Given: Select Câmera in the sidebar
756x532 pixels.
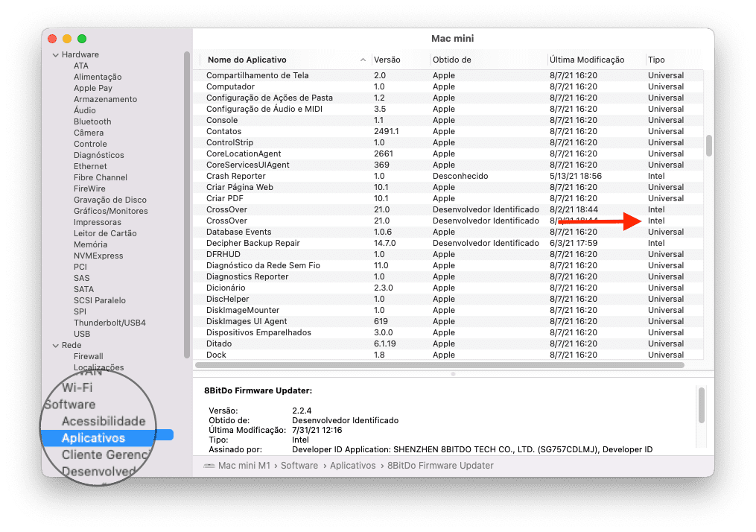Looking at the screenshot, I should pyautogui.click(x=88, y=133).
